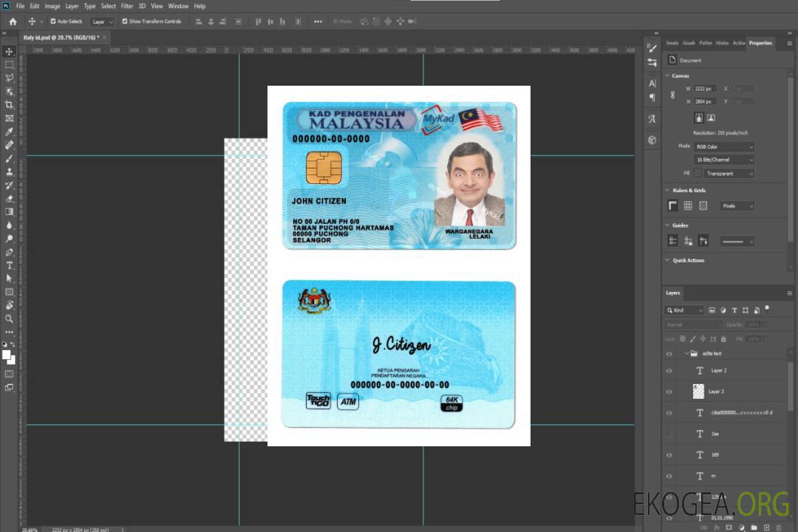The width and height of the screenshot is (798, 532).
Task: Click the canvas height H field
Action: pyautogui.click(x=705, y=102)
